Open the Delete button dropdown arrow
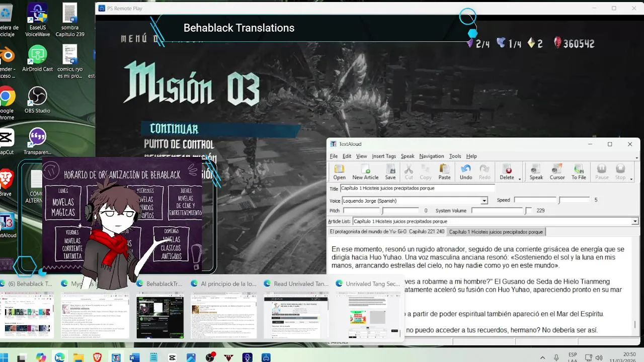 [520, 178]
